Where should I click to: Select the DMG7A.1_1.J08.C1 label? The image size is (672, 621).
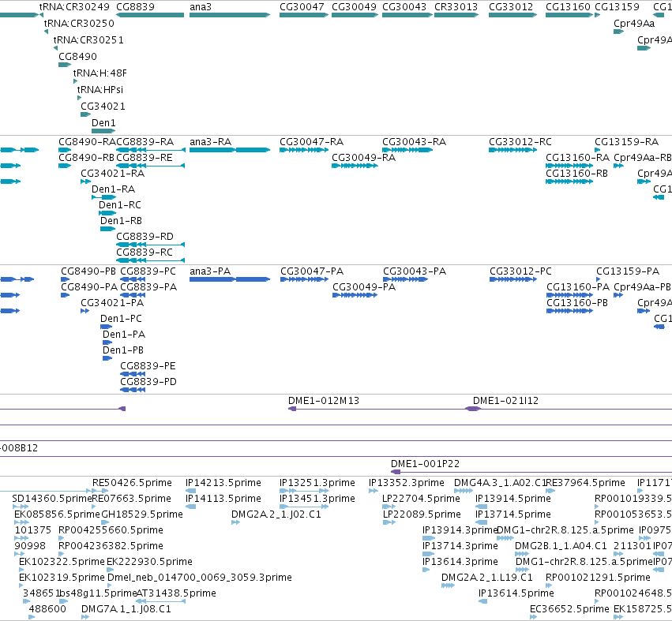(126, 609)
